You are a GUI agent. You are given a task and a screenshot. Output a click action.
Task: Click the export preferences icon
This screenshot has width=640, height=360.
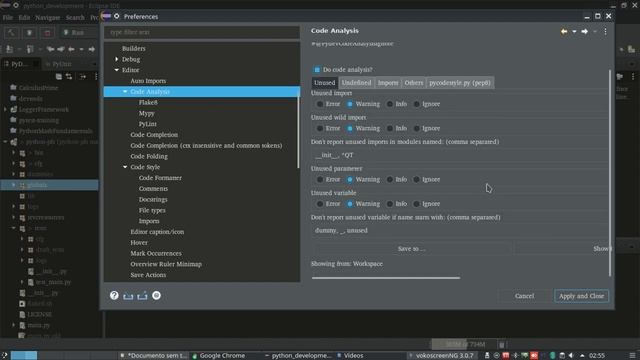click(x=142, y=296)
